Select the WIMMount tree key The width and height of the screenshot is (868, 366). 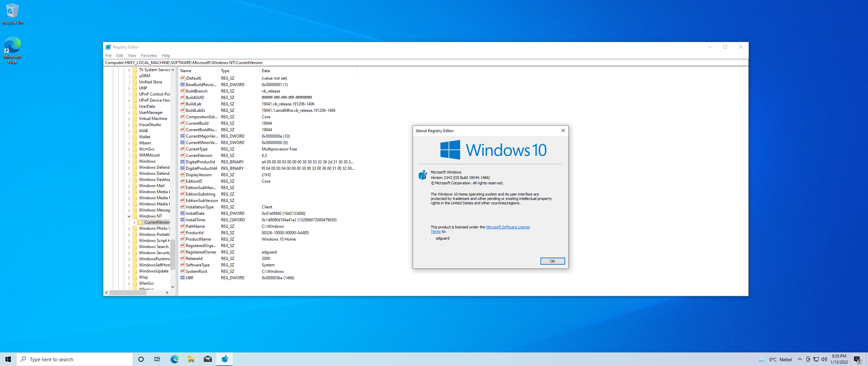(149, 155)
